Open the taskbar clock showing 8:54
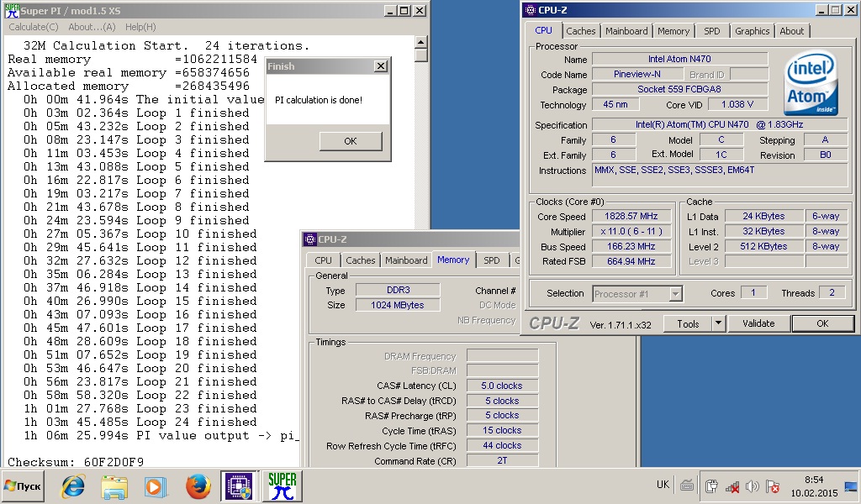Screen dimensions: 861x504 click(x=814, y=486)
